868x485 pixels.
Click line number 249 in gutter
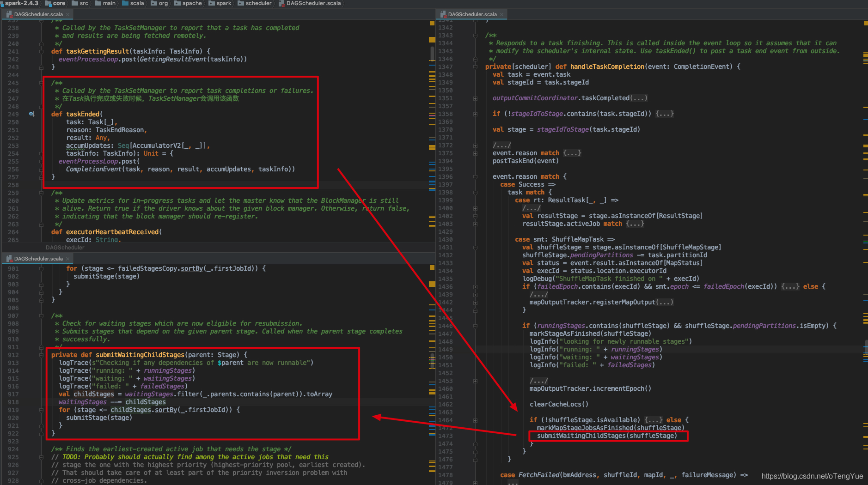tap(13, 114)
